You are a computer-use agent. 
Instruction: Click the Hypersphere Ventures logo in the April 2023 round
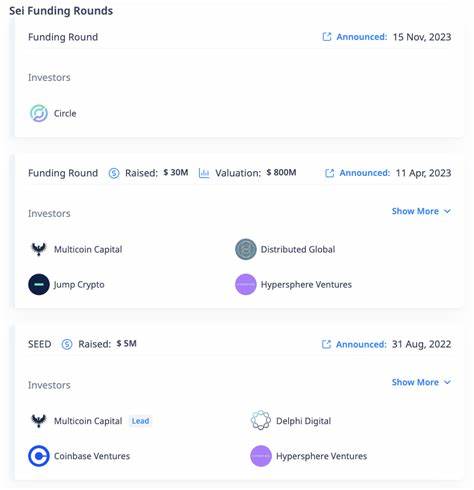pyautogui.click(x=246, y=284)
